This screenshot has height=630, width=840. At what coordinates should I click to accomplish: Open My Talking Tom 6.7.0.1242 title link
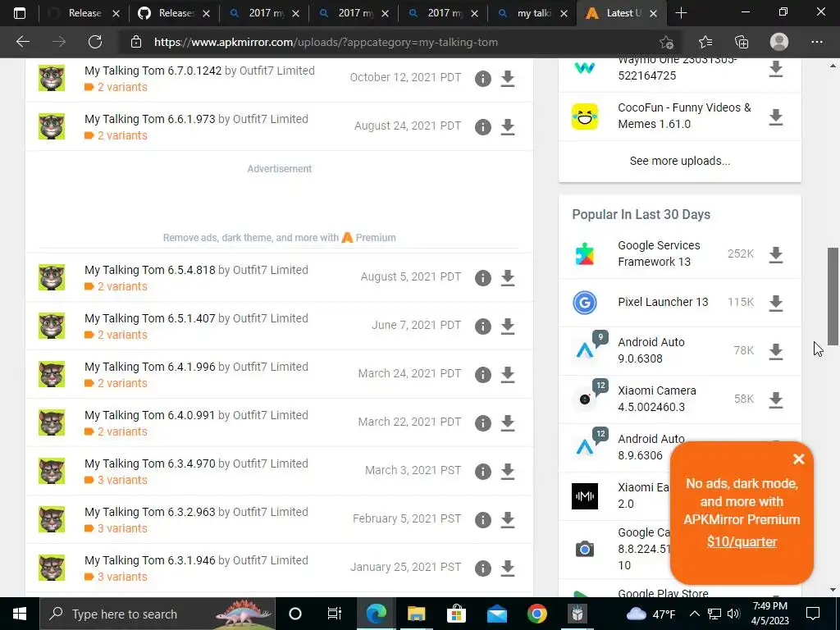[x=153, y=71]
